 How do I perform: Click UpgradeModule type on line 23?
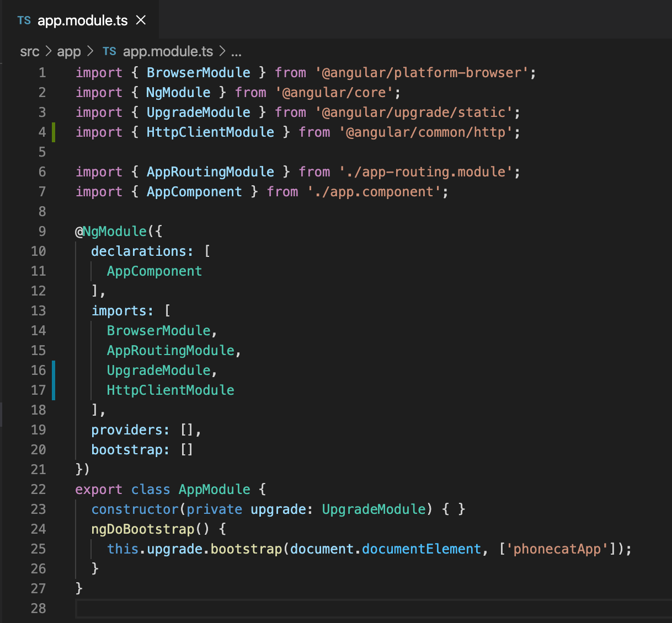pyautogui.click(x=374, y=509)
